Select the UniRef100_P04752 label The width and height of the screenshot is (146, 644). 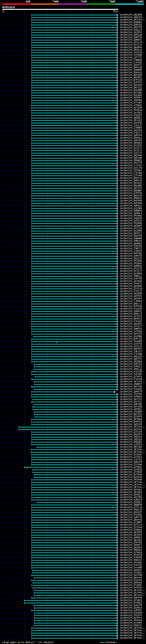pyautogui.click(x=131, y=565)
